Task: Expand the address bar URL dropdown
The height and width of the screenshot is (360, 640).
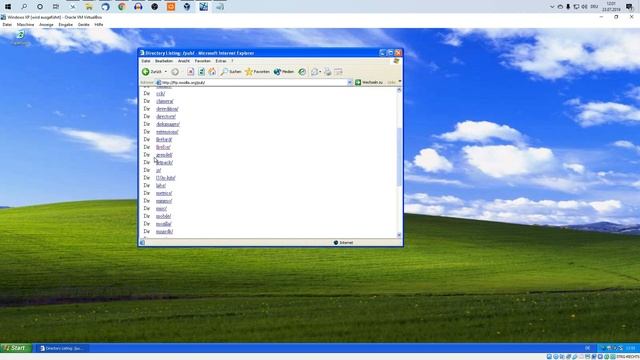Action: 350,82
